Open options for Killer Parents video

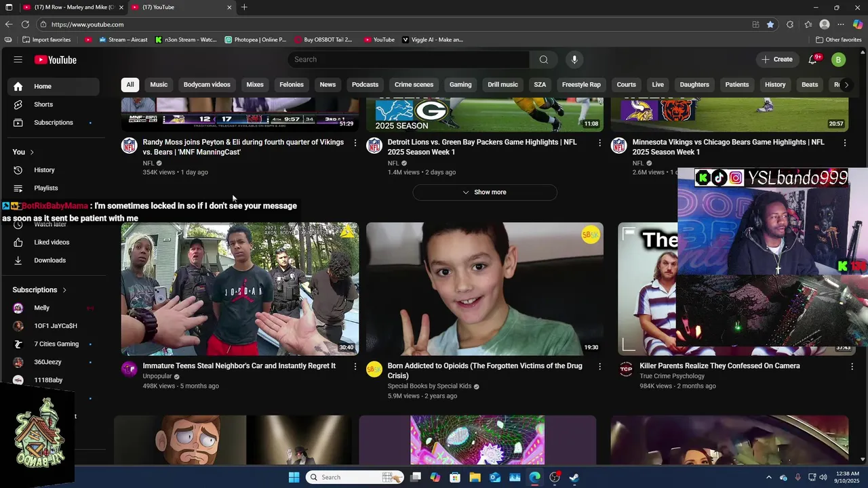tap(852, 366)
